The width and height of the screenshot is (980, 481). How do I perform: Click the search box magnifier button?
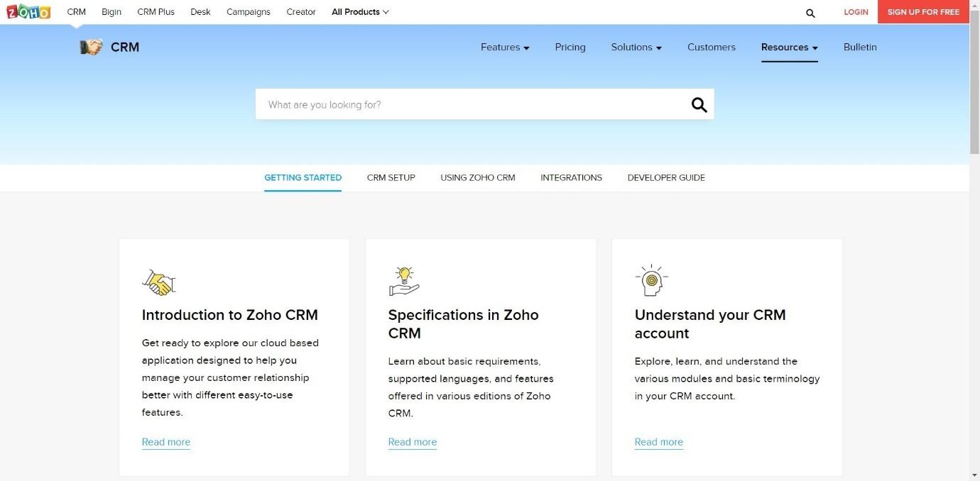tap(699, 105)
